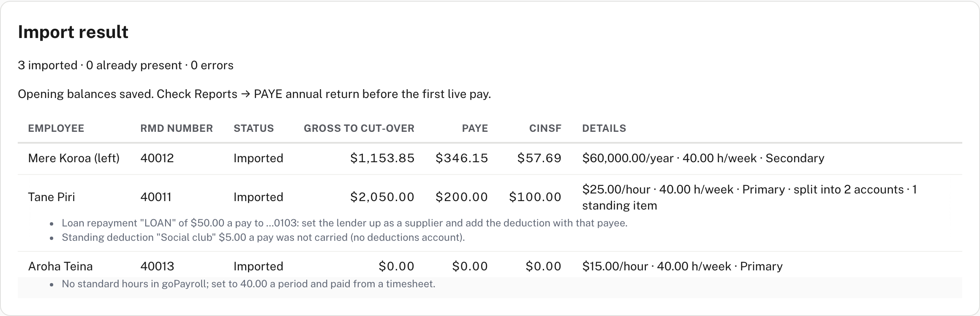Click CINSF amount $57.69

pyautogui.click(x=539, y=158)
